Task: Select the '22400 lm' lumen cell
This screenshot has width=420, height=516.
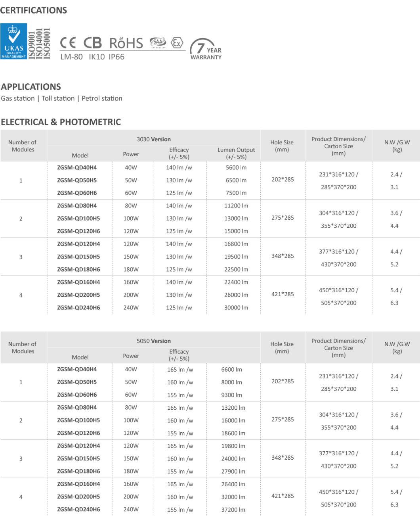Action: click(x=236, y=282)
